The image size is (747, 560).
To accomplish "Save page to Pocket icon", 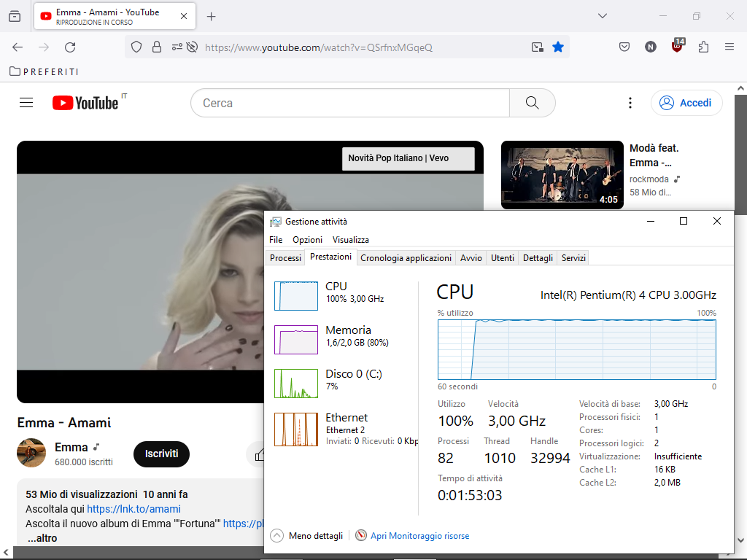I will pos(624,47).
